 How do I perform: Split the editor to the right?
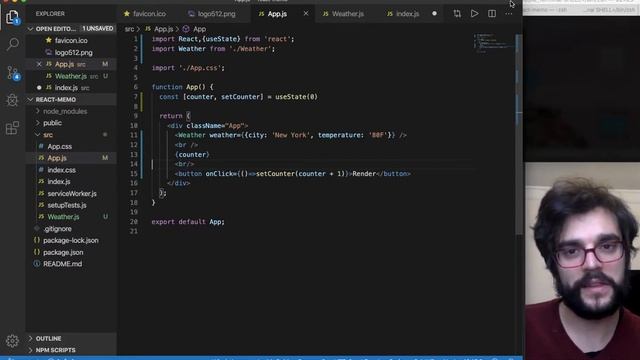tap(492, 13)
